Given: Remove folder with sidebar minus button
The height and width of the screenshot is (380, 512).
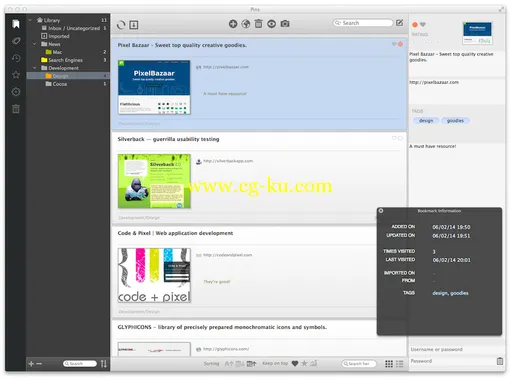Looking at the screenshot, I should (x=39, y=364).
